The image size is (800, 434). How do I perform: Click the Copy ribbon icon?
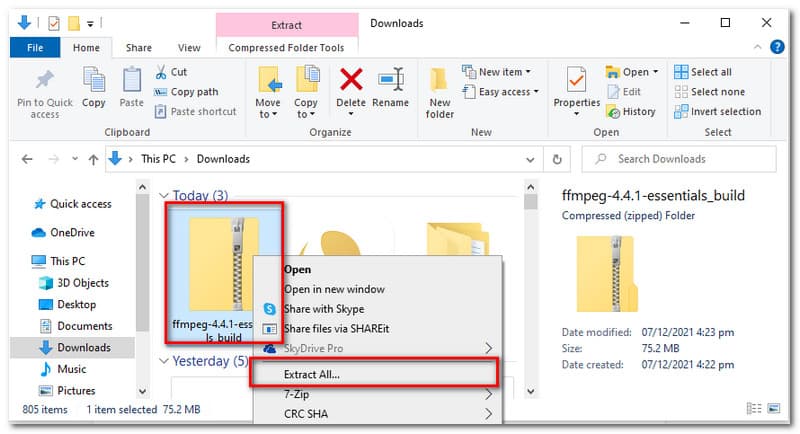pos(94,80)
